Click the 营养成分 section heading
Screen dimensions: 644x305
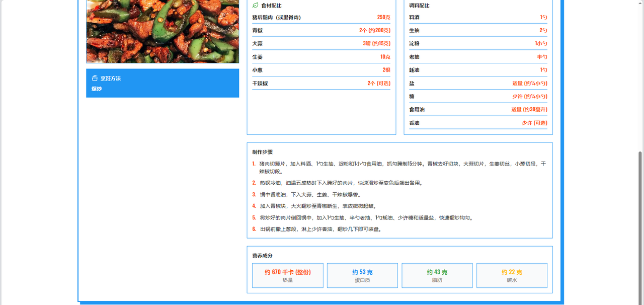[262, 256]
